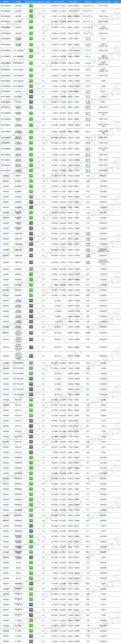Click the Model column header
This screenshot has width=121, height=644.
click(x=18, y=2)
